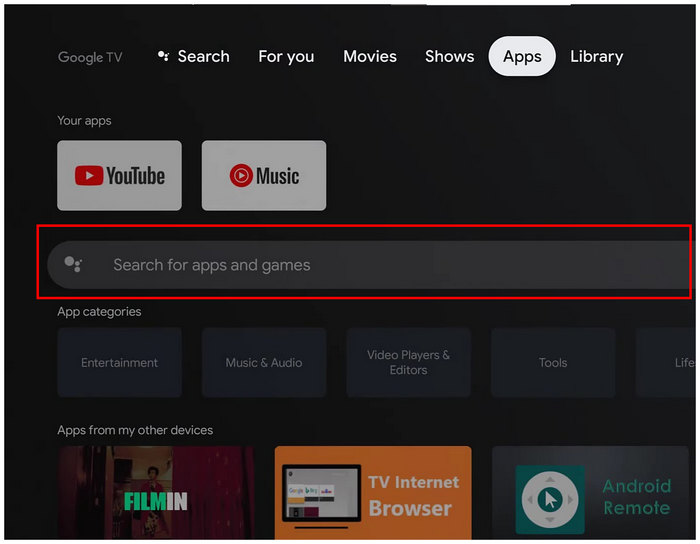Open the Search tab
This screenshot has height=544, width=700.
click(x=194, y=57)
